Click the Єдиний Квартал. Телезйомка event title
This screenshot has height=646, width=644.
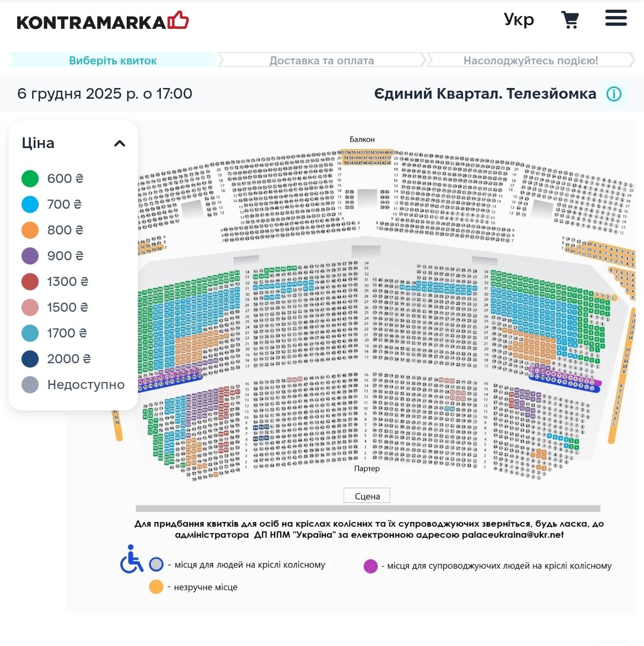point(485,94)
